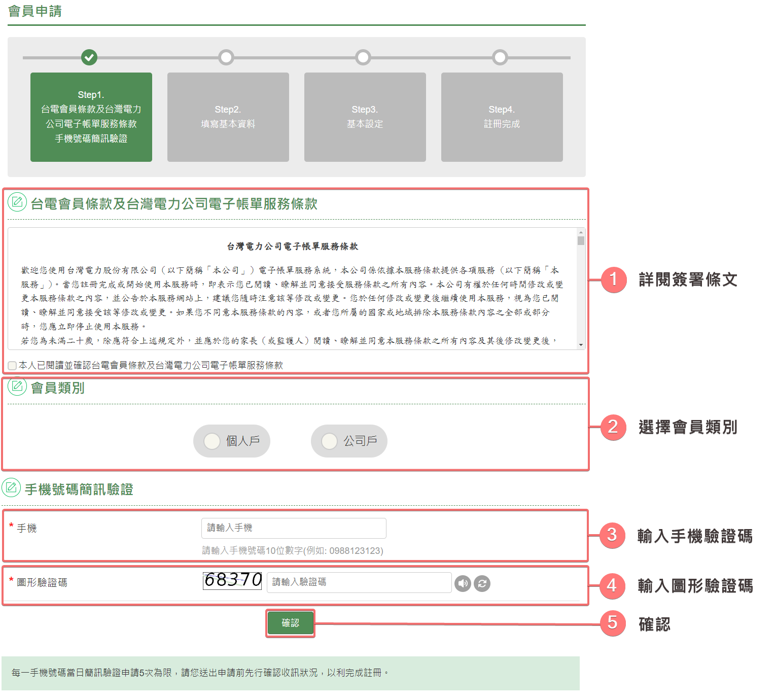Screen dimensions: 776x700
Task: Click the 68370 captcha image
Action: (x=233, y=580)
